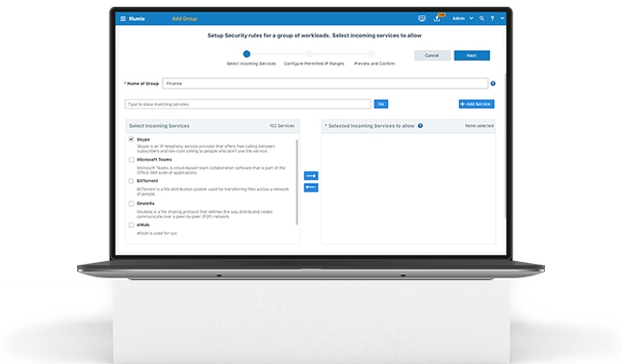Open the Admin user dropdown
Image resolution: width=622 pixels, height=364 pixels.
tap(463, 18)
